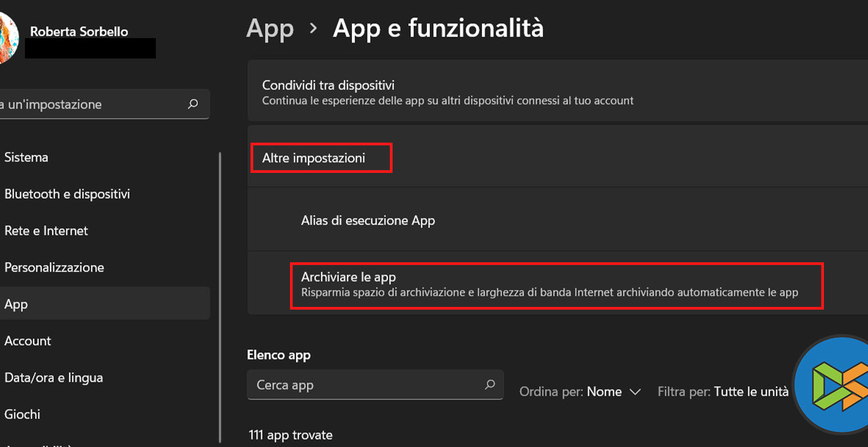This screenshot has width=868, height=447.
Task: Click the sidebar vertical scrollbar
Action: coord(220,296)
